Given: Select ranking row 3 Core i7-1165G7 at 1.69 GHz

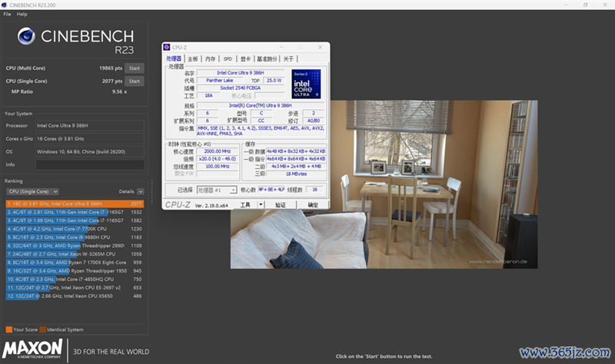Looking at the screenshot, I should [x=75, y=220].
